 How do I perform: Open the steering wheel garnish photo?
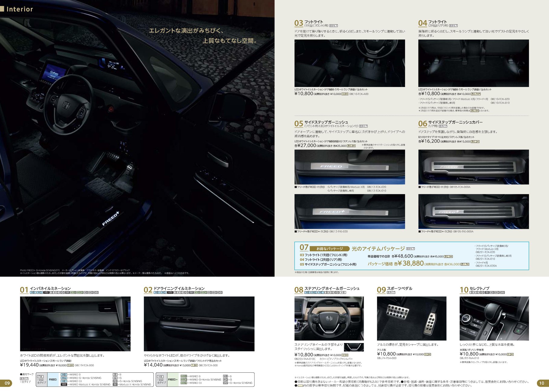[x=329, y=318]
